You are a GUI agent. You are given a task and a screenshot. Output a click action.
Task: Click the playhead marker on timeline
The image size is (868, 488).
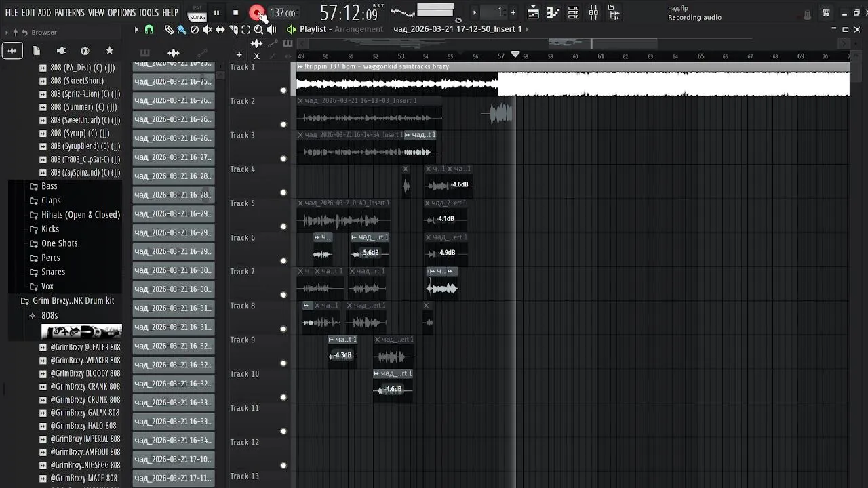[515, 54]
